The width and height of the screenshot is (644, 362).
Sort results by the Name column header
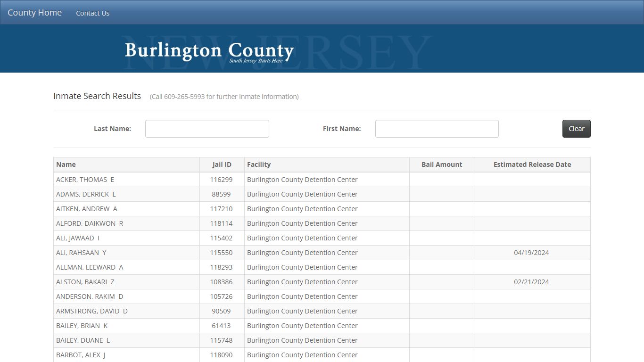coord(66,164)
